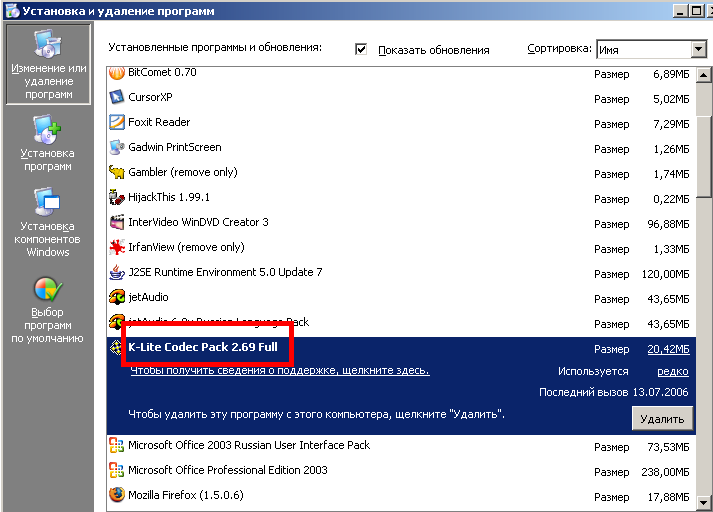Select InterVideo WinDVD Creator 3 entry
Viewport: 713px width, 512px height.
tap(401, 222)
